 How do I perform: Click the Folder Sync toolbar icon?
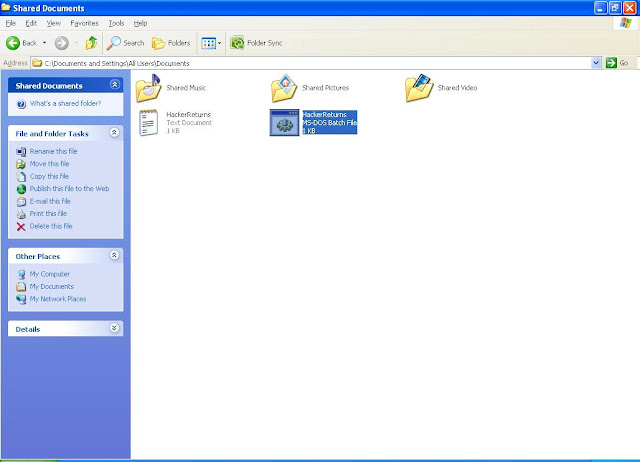point(237,43)
